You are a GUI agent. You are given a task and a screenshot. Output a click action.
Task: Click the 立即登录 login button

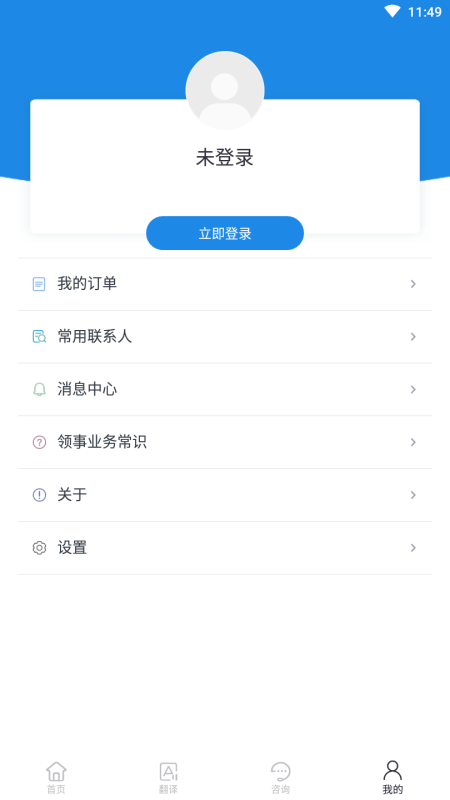tap(225, 233)
